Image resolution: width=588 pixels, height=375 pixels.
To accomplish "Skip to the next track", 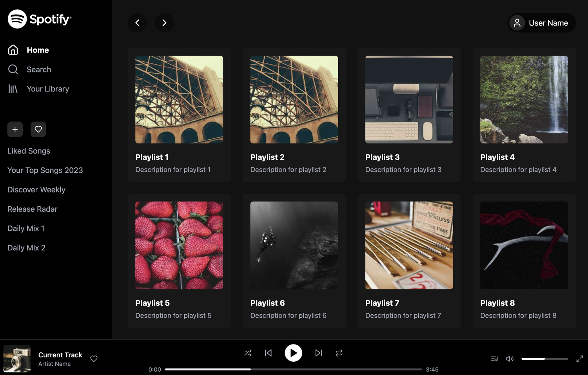I will tap(319, 353).
